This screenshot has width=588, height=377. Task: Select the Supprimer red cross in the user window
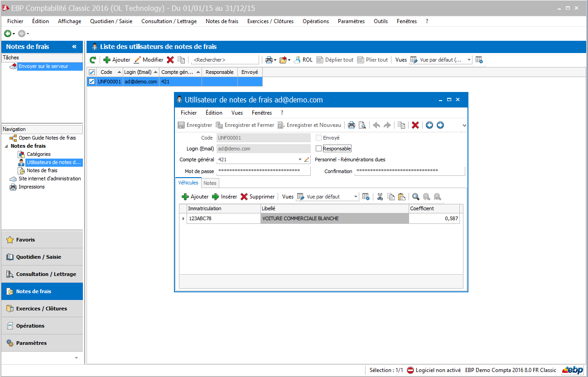(x=415, y=125)
